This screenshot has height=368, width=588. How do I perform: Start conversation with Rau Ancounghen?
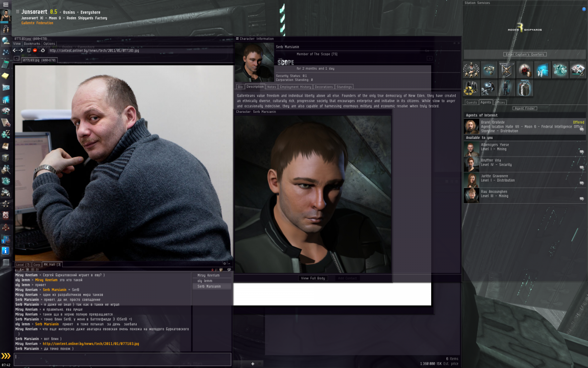coord(582,199)
